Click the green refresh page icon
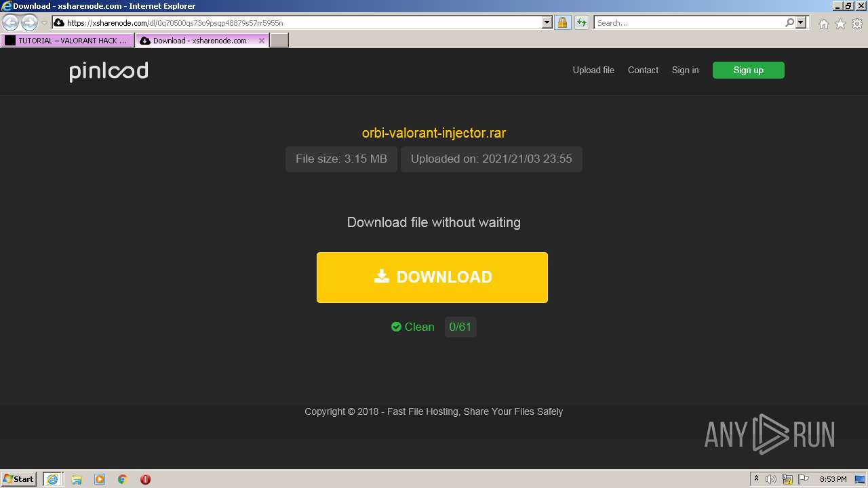Image resolution: width=868 pixels, height=488 pixels. (x=581, y=22)
